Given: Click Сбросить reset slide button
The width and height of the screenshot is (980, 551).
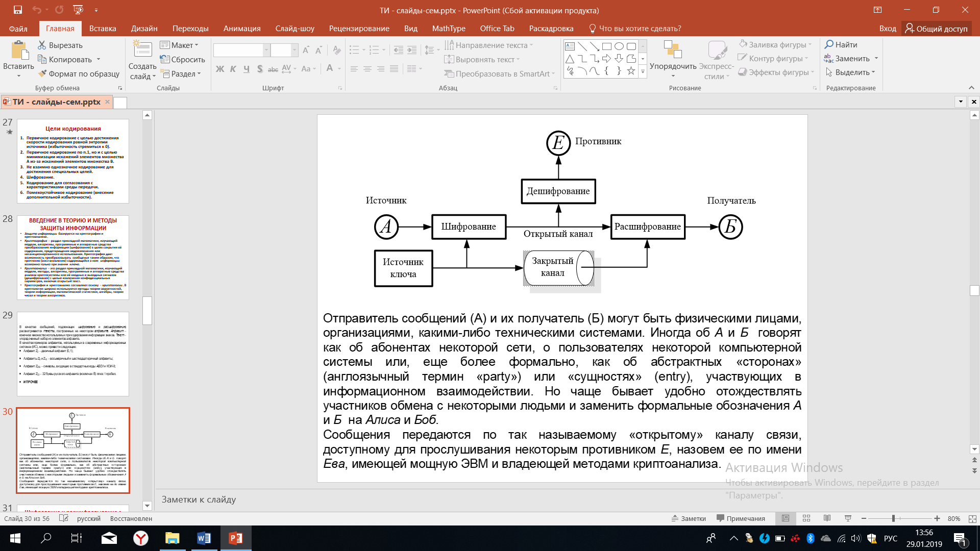Looking at the screenshot, I should (x=182, y=59).
